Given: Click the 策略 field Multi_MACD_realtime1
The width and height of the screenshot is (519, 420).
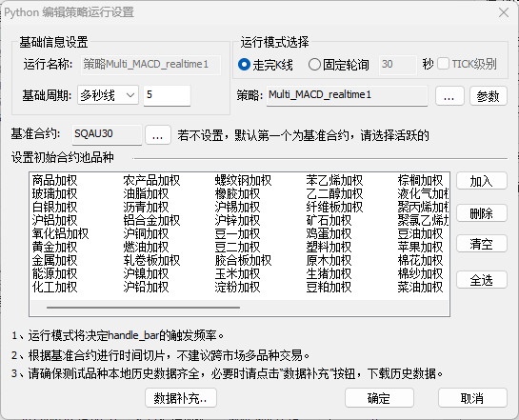Looking at the screenshot, I should (x=347, y=95).
